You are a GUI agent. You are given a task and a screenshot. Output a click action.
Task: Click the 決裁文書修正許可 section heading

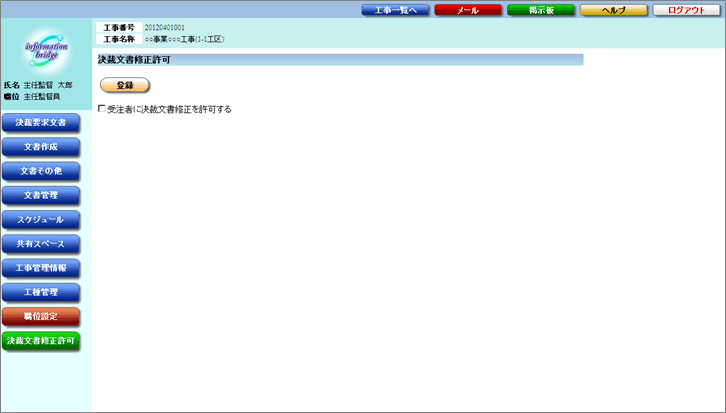[x=133, y=61]
